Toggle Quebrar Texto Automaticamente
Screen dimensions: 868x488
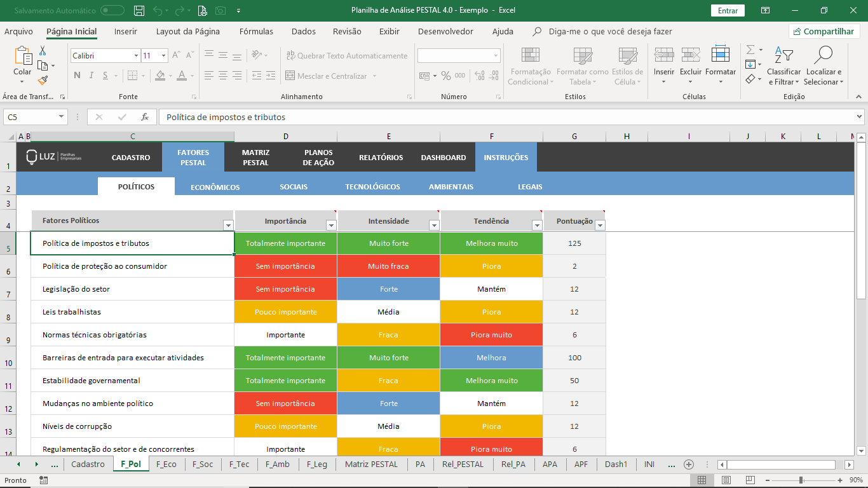pos(347,56)
